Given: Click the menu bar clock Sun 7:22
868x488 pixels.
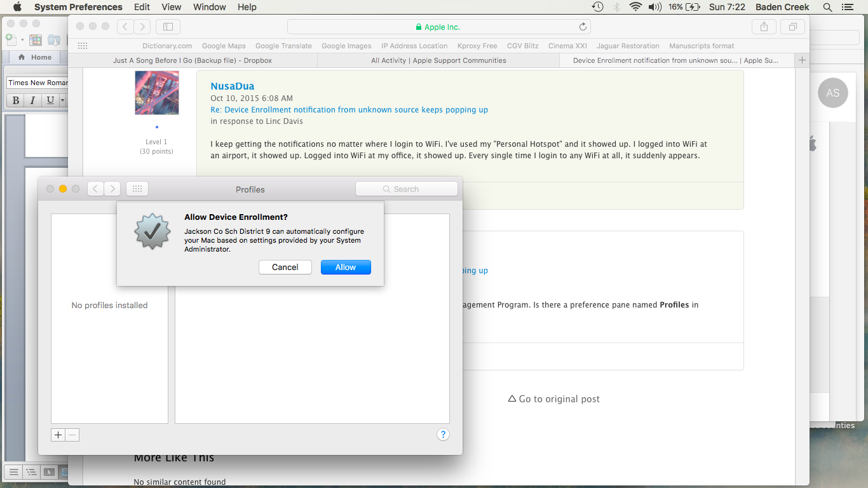Looking at the screenshot, I should click(728, 7).
